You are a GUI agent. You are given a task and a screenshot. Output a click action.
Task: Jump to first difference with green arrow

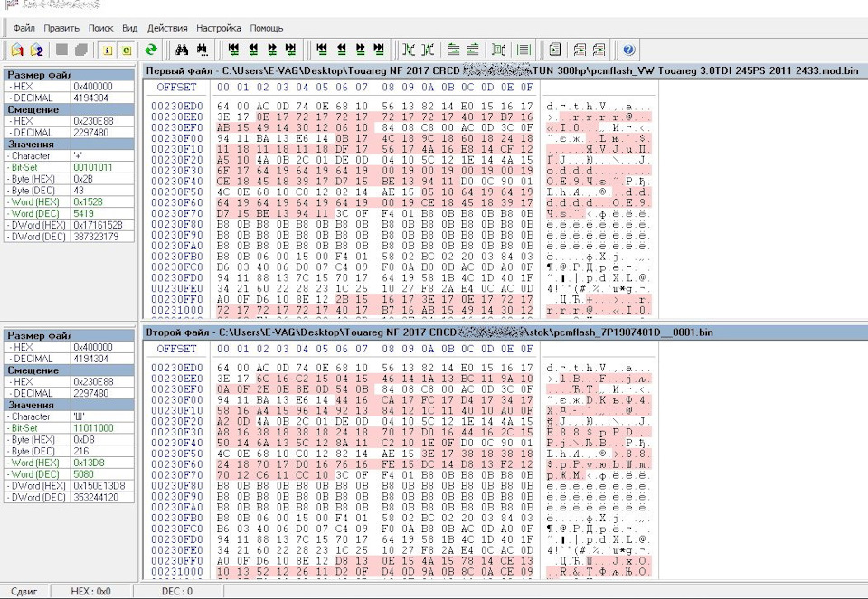[233, 50]
